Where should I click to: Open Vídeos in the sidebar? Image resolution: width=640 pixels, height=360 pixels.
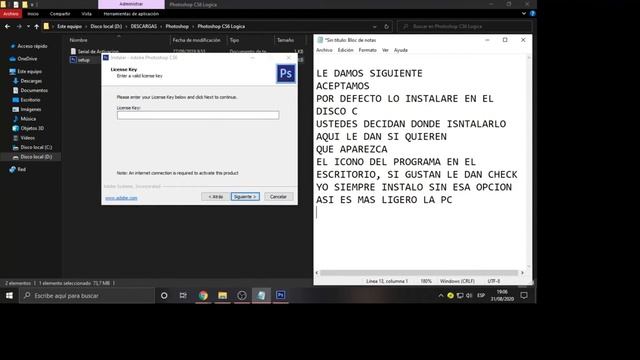(27, 138)
